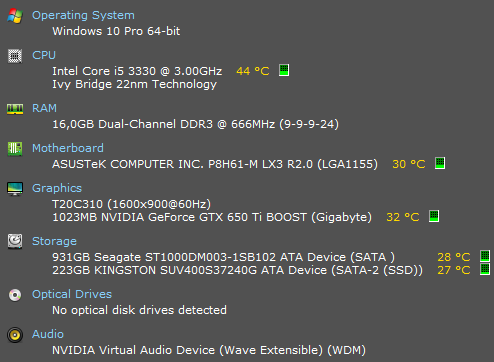The width and height of the screenshot is (494, 362).
Task: Click the motherboard 30 °C temperature indicator icon
Action: [x=440, y=163]
